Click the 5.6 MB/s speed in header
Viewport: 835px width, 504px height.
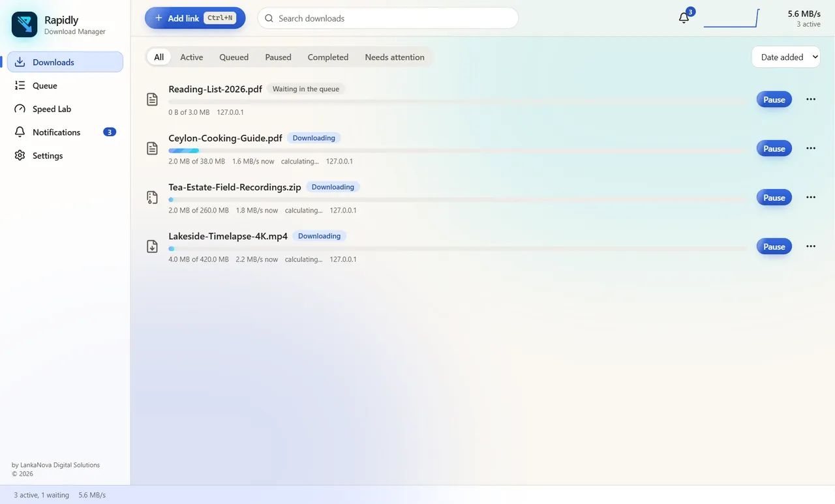[804, 14]
